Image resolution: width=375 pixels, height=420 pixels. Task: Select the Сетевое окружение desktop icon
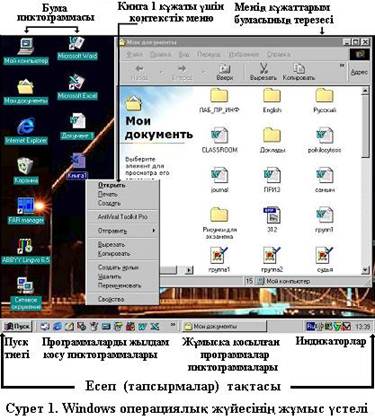(x=26, y=293)
